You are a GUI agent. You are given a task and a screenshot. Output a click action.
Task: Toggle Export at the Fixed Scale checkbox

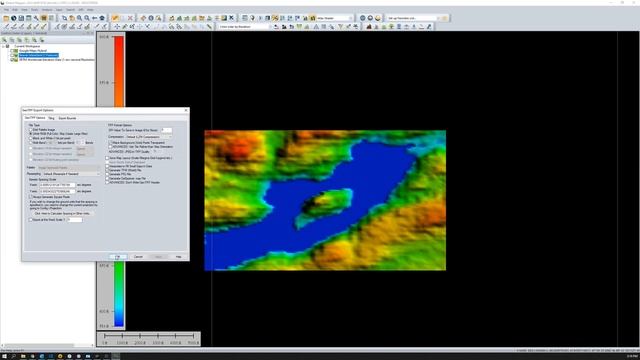(31, 220)
